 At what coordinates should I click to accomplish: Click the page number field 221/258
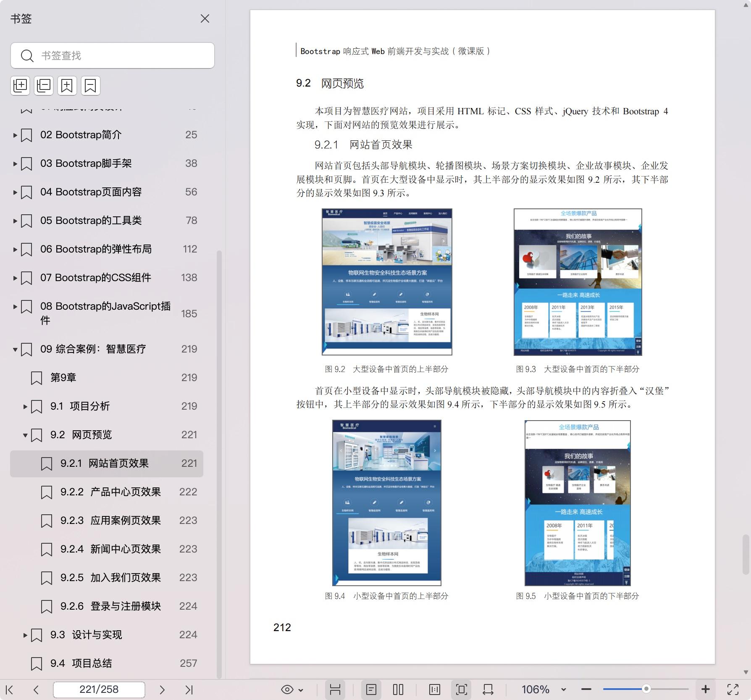click(x=99, y=689)
